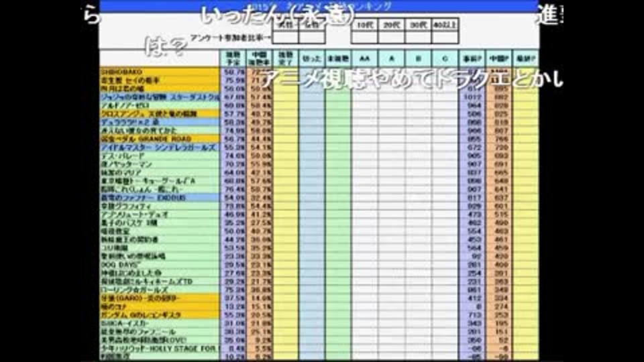The width and height of the screenshot is (644, 362).
Task: Click the 新妹魔王の契約者 title cell
Action: tap(160, 239)
